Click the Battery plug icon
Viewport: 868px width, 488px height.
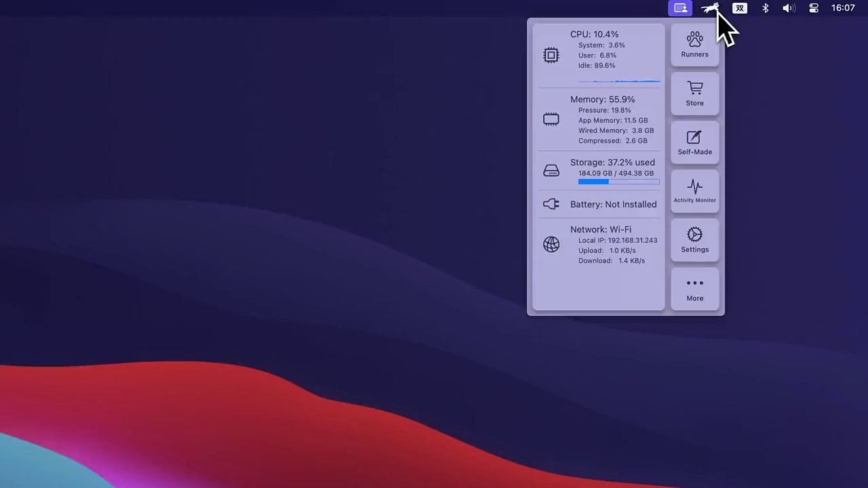(x=551, y=204)
